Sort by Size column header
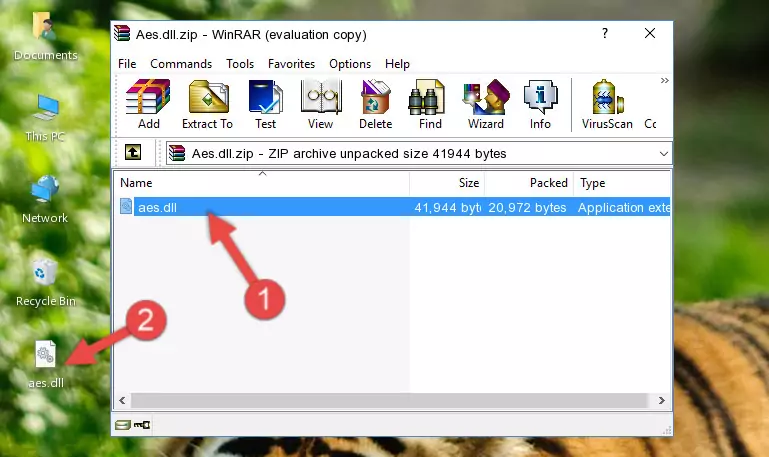 (447, 183)
